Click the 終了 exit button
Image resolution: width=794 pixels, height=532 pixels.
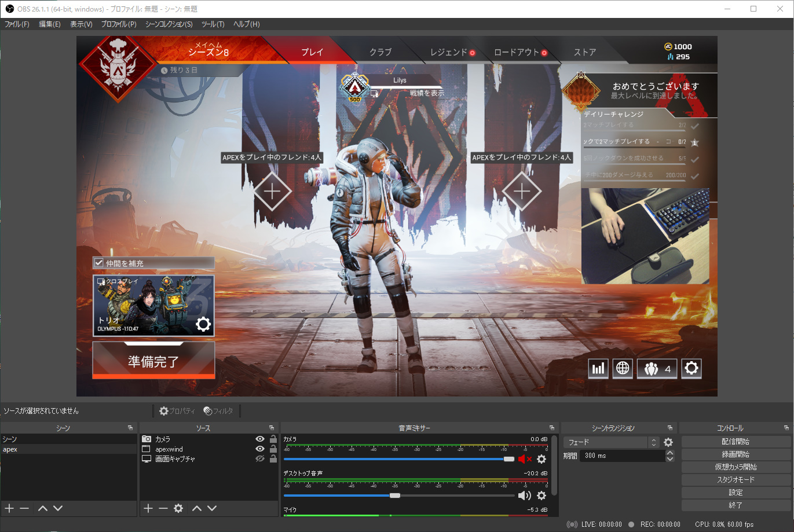pos(736,505)
